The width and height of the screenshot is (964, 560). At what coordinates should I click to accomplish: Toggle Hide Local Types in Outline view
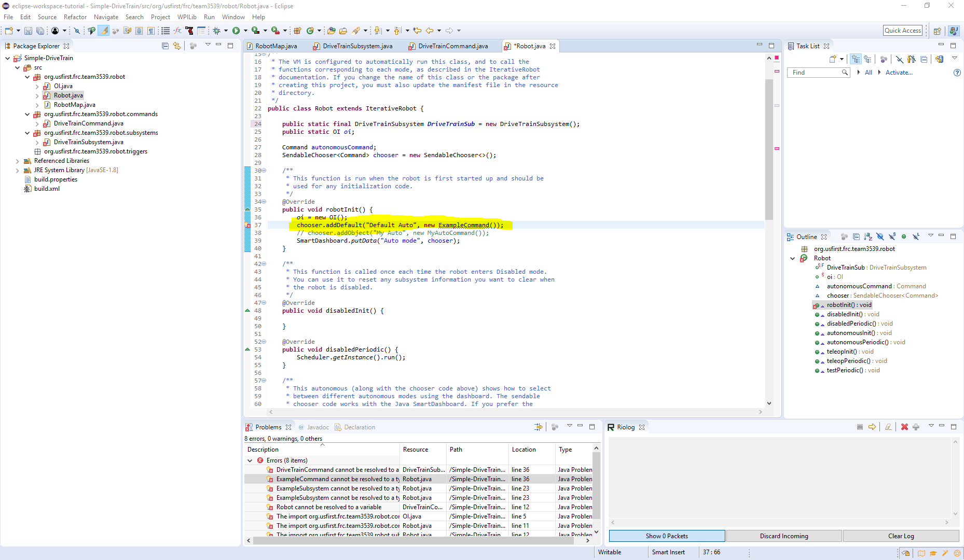pyautogui.click(x=916, y=236)
